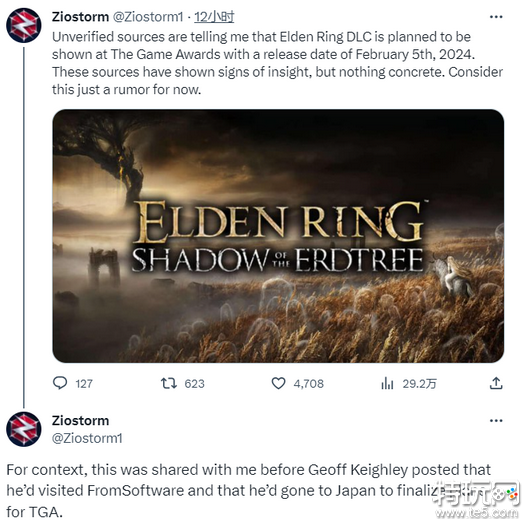Open the 12小时 timestamp link
The image size is (527, 524).
click(x=214, y=17)
